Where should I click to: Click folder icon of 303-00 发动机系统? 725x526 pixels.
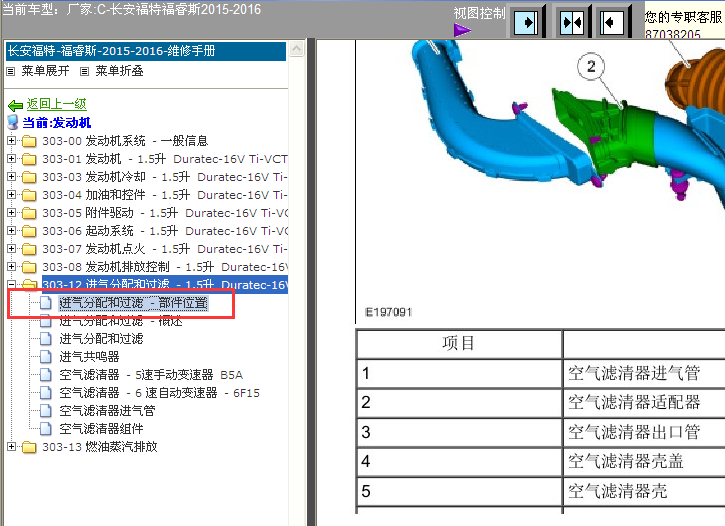click(x=29, y=141)
